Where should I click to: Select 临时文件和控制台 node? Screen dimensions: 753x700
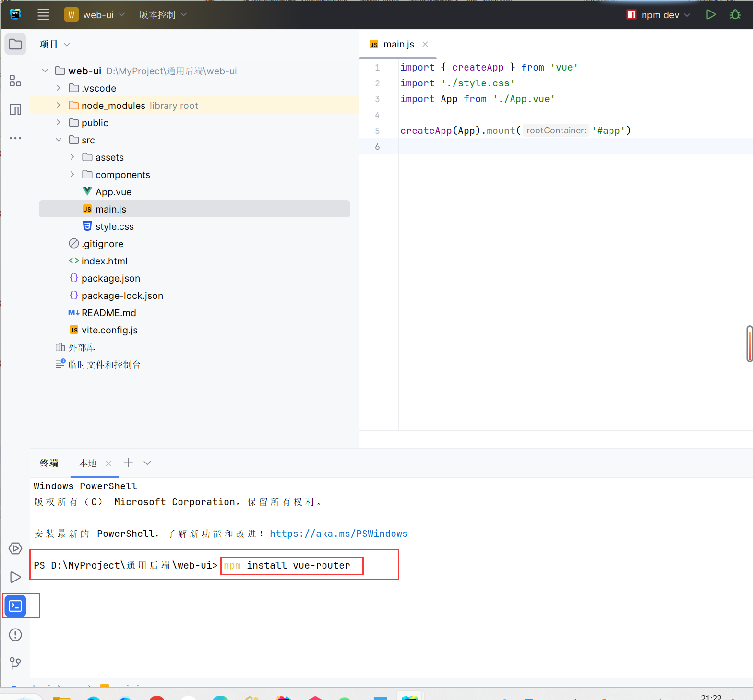coord(104,365)
